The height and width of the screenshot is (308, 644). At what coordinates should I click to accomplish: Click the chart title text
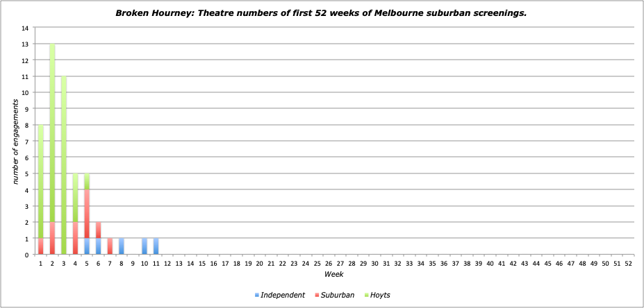tap(321, 12)
